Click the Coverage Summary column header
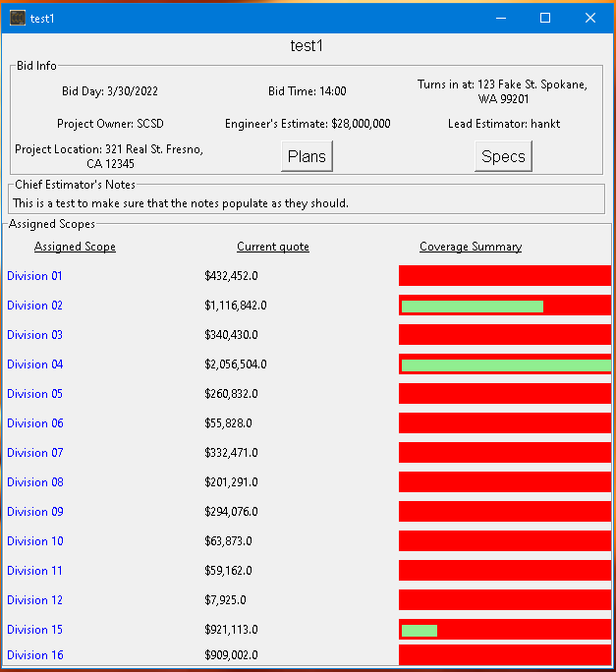Viewport: 616px width, 672px height. pyautogui.click(x=471, y=247)
